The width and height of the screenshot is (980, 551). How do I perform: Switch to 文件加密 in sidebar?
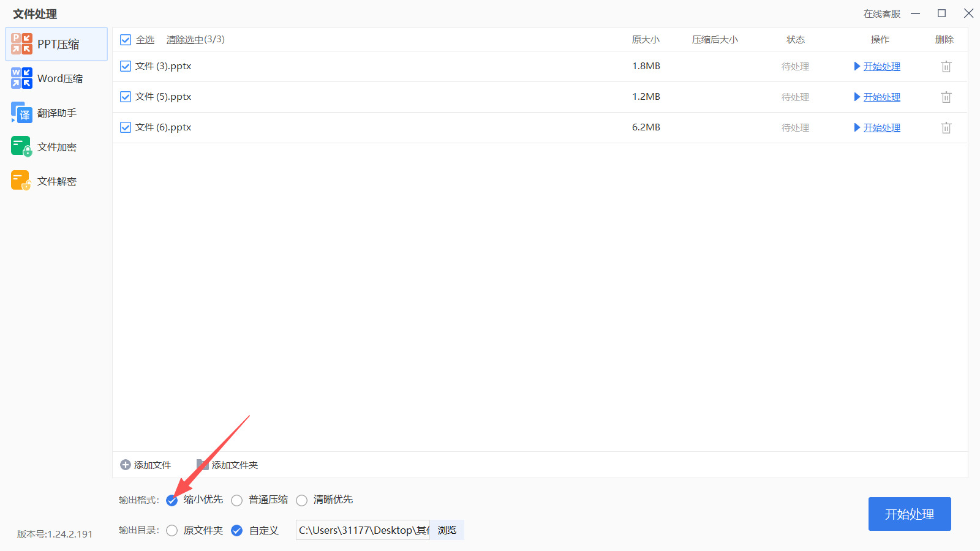56,147
